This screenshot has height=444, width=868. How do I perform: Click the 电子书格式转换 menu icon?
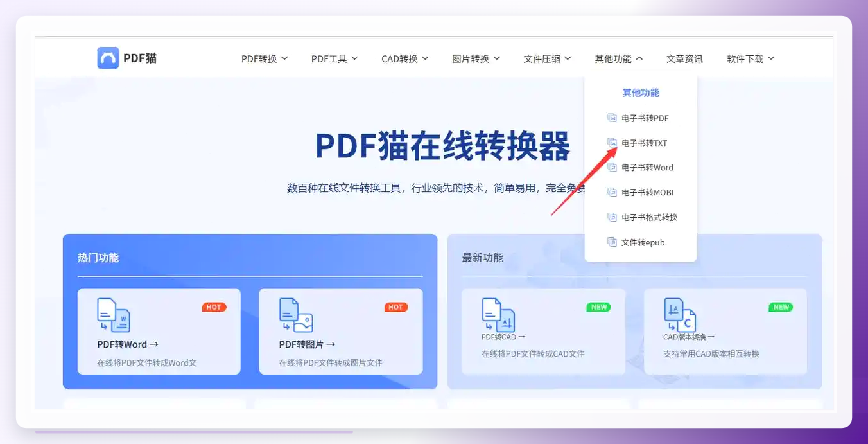(612, 217)
